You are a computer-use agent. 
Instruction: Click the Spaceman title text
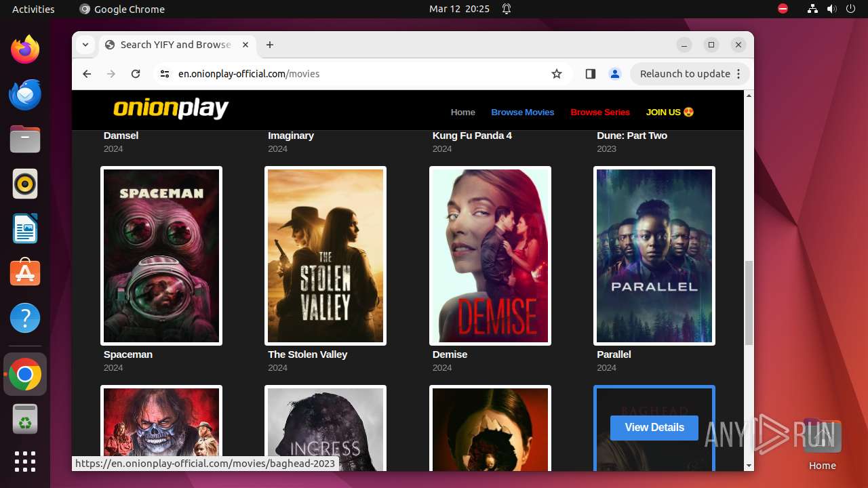tap(128, 354)
